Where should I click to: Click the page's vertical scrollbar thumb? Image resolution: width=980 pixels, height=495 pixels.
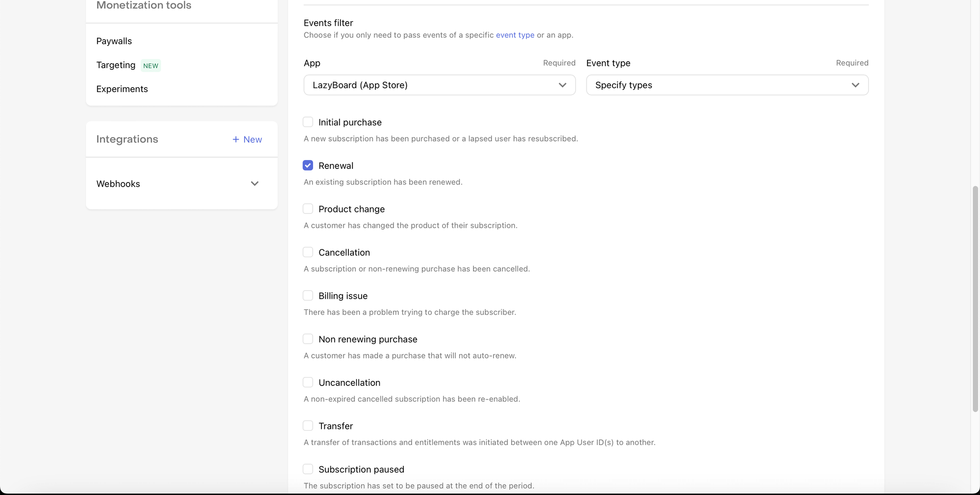tap(975, 299)
